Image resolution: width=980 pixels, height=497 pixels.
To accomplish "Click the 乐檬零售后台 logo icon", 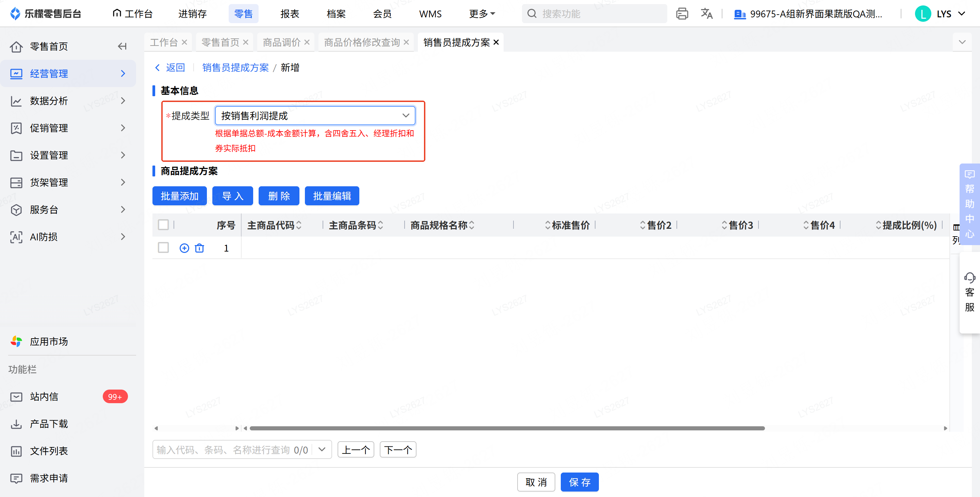I will [x=15, y=14].
